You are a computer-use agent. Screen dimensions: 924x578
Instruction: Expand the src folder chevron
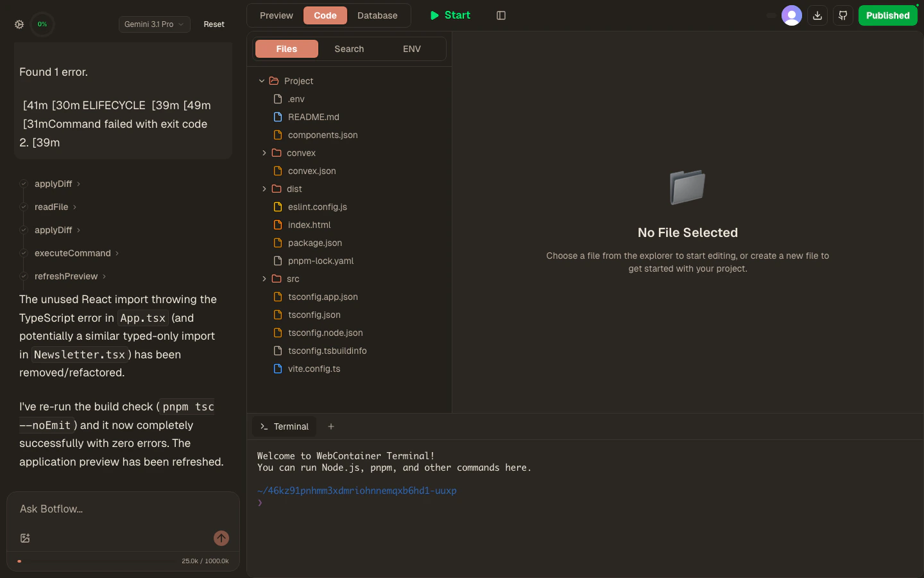(x=264, y=279)
